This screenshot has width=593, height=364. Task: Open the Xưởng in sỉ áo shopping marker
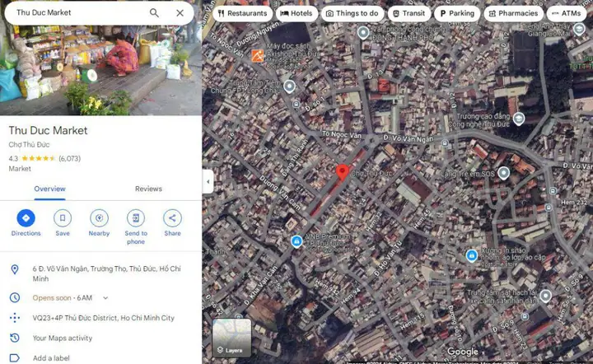click(472, 255)
